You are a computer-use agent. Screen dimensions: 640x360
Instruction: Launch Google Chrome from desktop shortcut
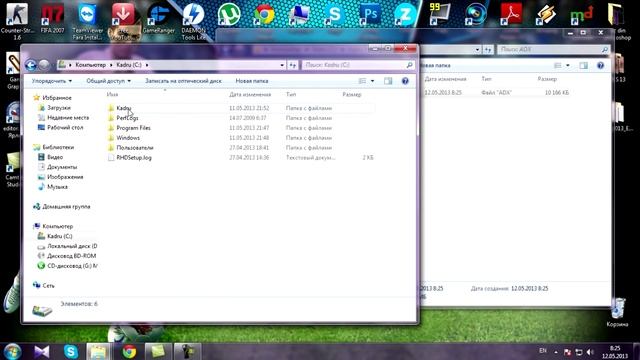pos(264,15)
